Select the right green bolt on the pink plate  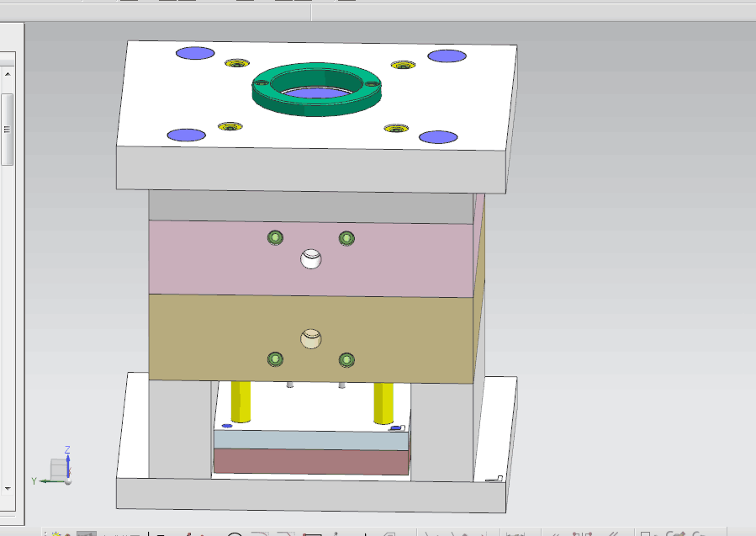[x=346, y=238]
